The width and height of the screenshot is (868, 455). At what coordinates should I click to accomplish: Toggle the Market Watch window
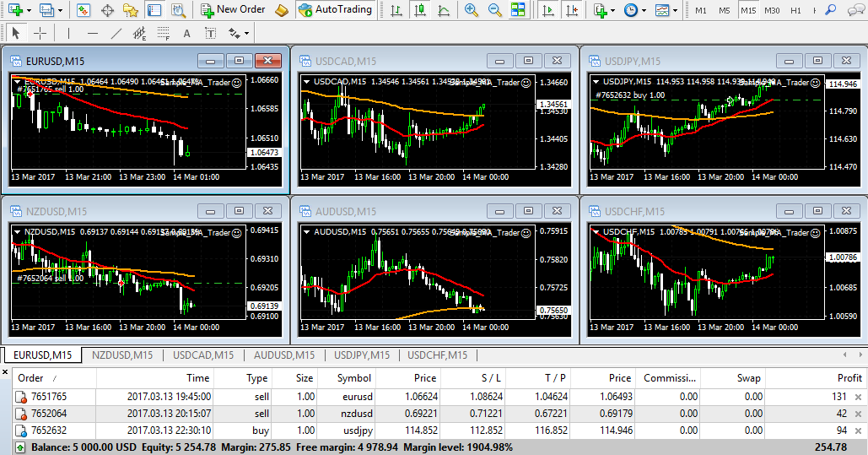84,10
